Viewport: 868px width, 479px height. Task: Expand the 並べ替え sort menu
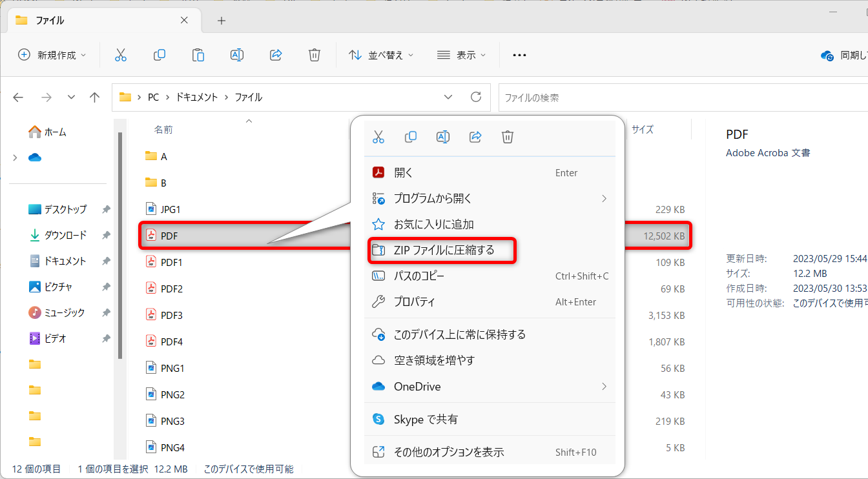[x=381, y=56]
